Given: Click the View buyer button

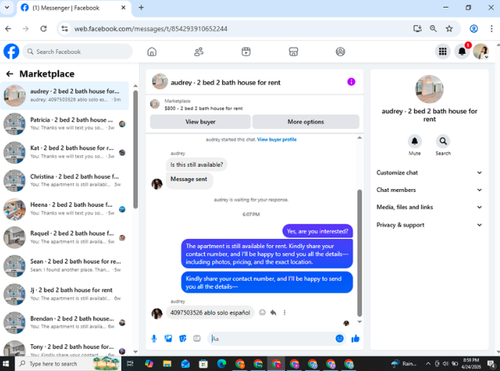Looking at the screenshot, I should 200,122.
